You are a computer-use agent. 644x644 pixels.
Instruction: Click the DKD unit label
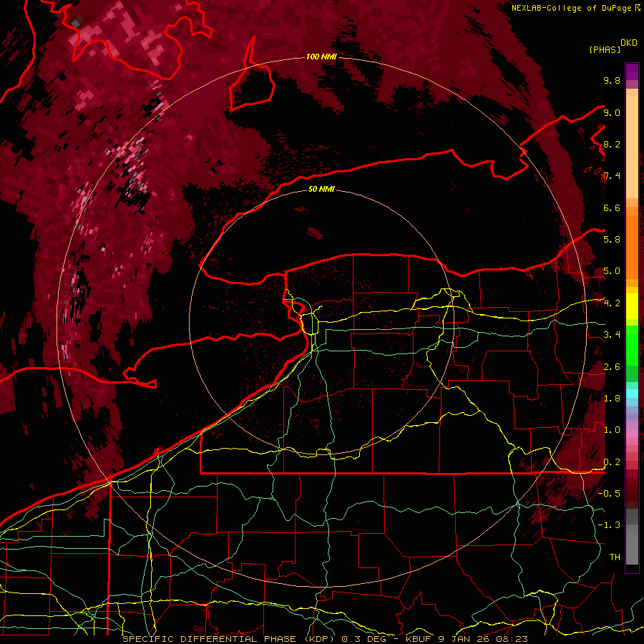pyautogui.click(x=629, y=43)
